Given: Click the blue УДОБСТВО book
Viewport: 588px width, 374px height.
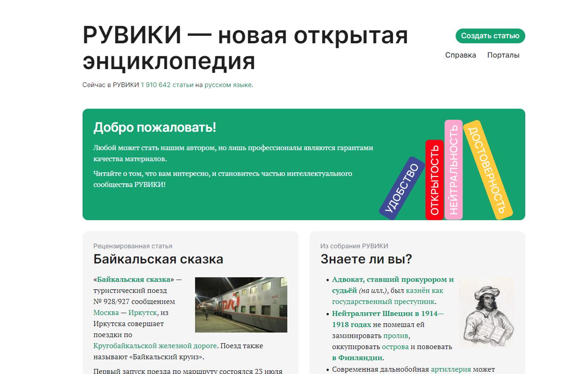Looking at the screenshot, I should pyautogui.click(x=401, y=188).
